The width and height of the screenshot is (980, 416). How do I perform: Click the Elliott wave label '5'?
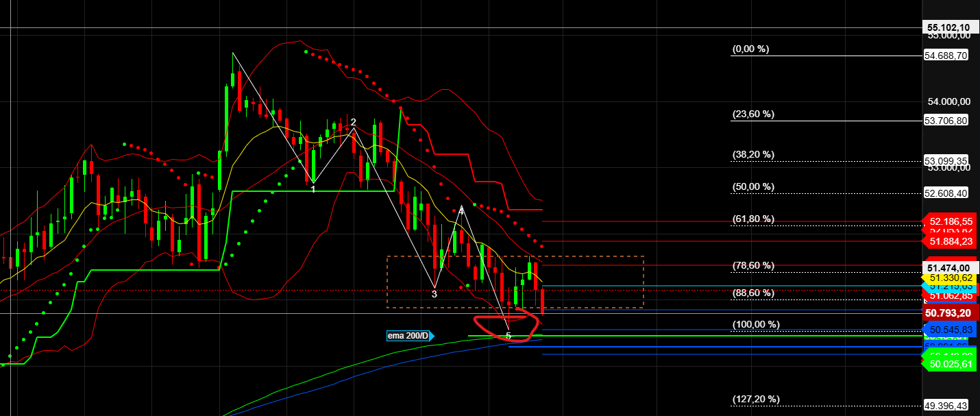[x=509, y=336]
